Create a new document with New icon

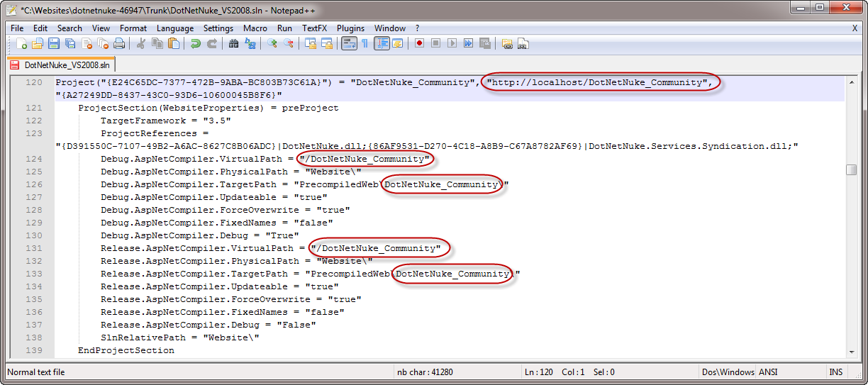coord(22,44)
